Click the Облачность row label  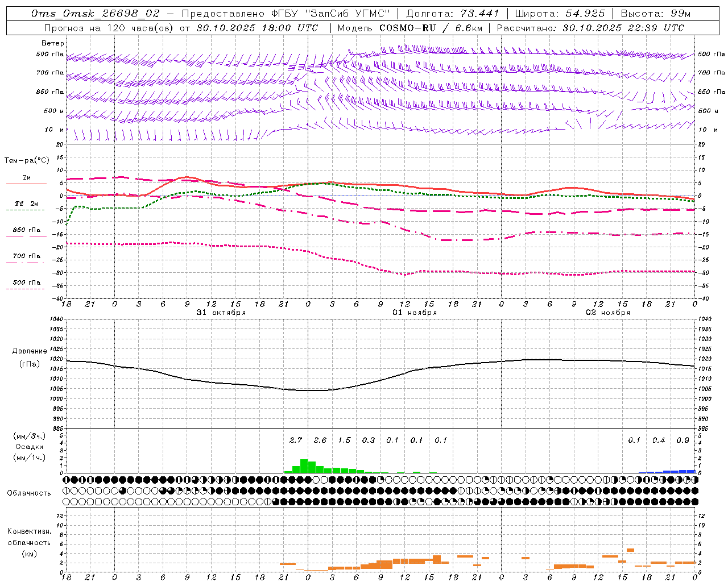click(29, 493)
